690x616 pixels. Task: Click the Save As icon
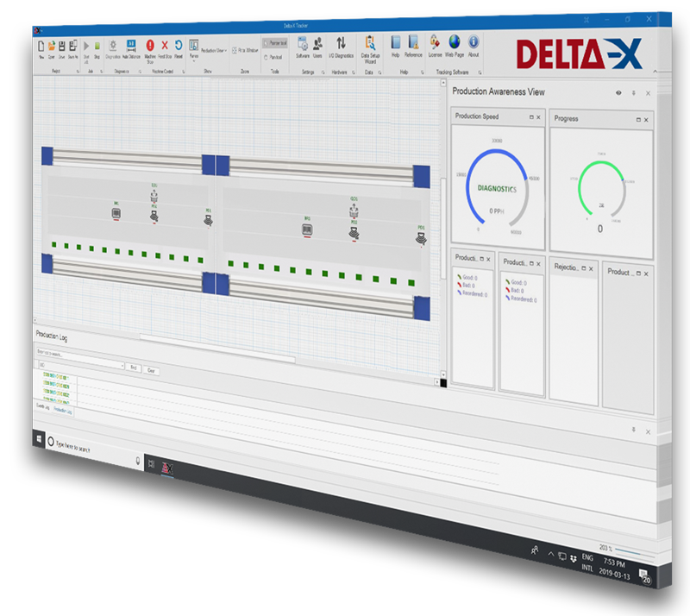coord(73,46)
